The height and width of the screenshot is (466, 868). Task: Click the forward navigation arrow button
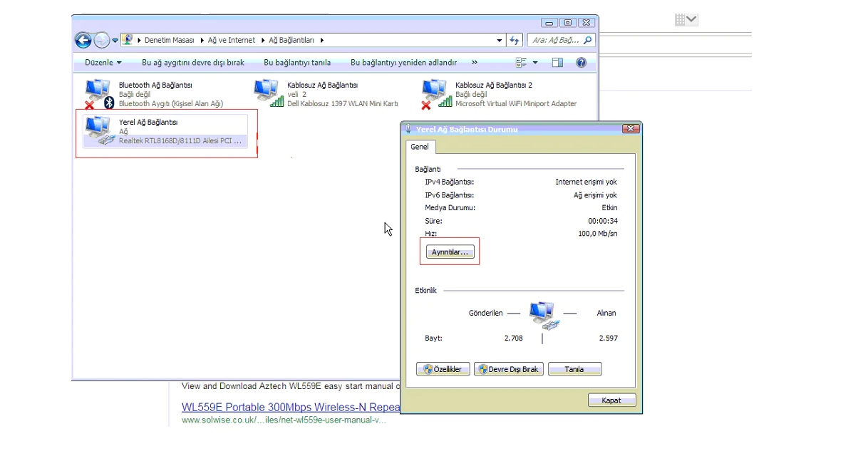[x=102, y=41]
